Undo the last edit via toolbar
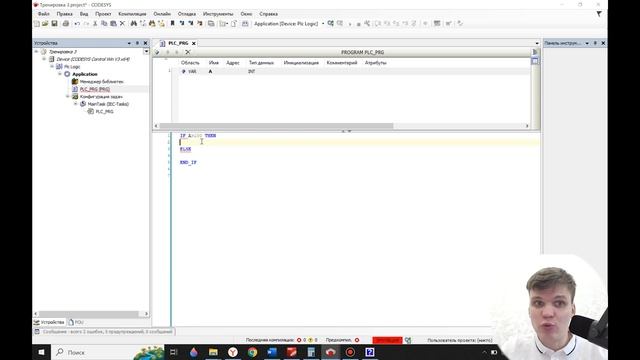This screenshot has width=640, height=360. tap(77, 24)
